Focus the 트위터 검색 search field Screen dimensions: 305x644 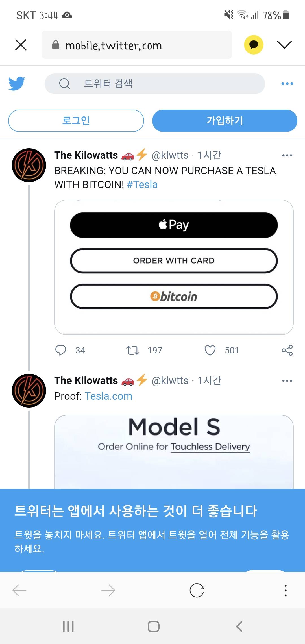[155, 84]
